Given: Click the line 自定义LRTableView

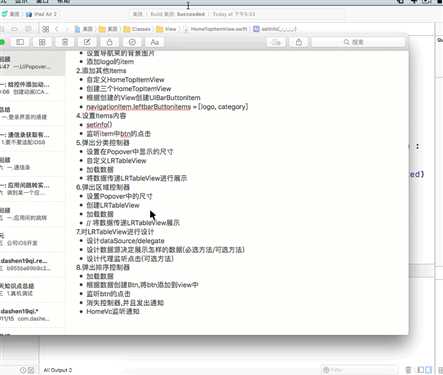Looking at the screenshot, I should tap(116, 161).
